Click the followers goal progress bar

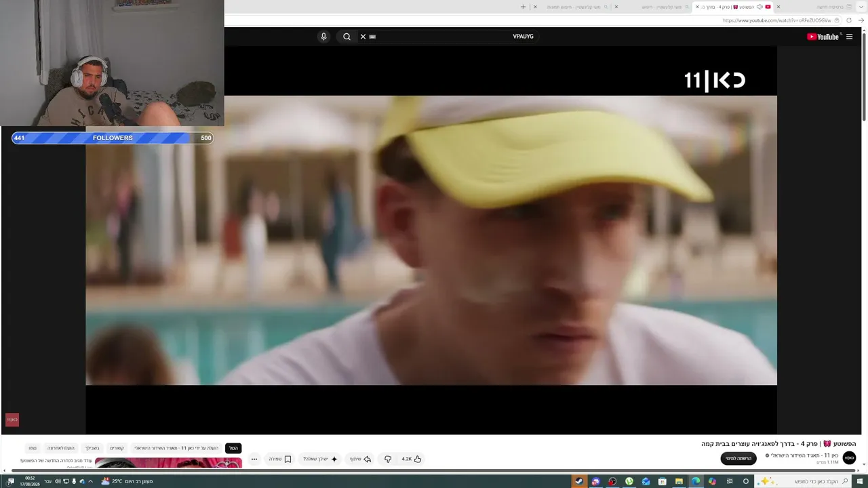(113, 138)
